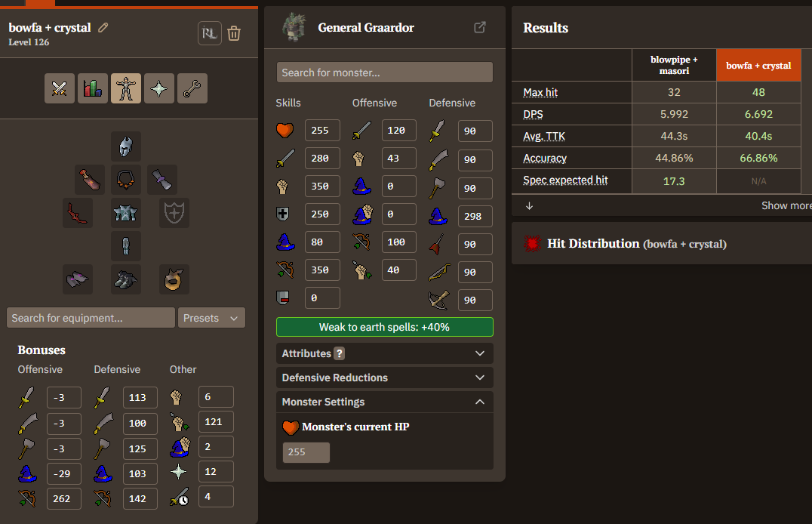Click the ammo slot with purple item
Viewport: 812px width, 524px height.
162,180
